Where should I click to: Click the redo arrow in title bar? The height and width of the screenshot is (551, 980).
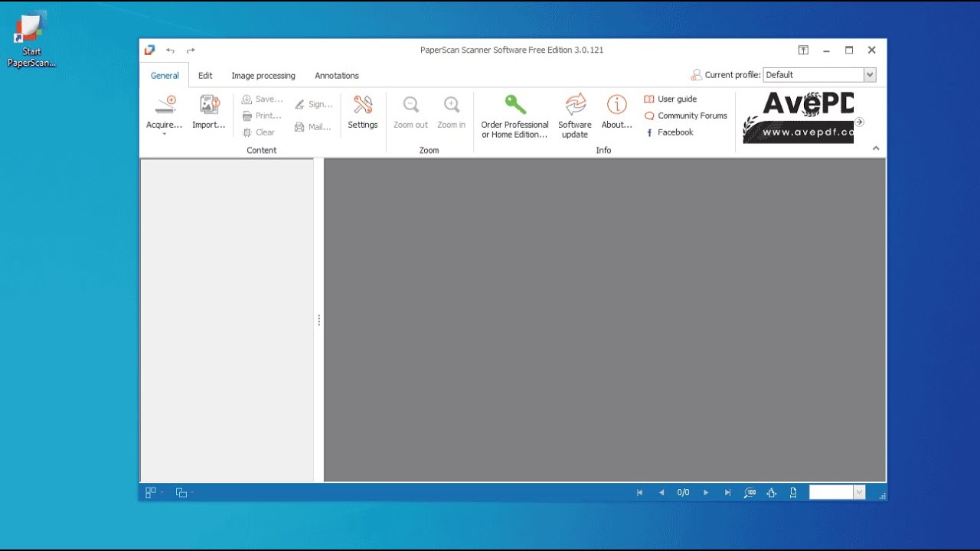tap(191, 51)
